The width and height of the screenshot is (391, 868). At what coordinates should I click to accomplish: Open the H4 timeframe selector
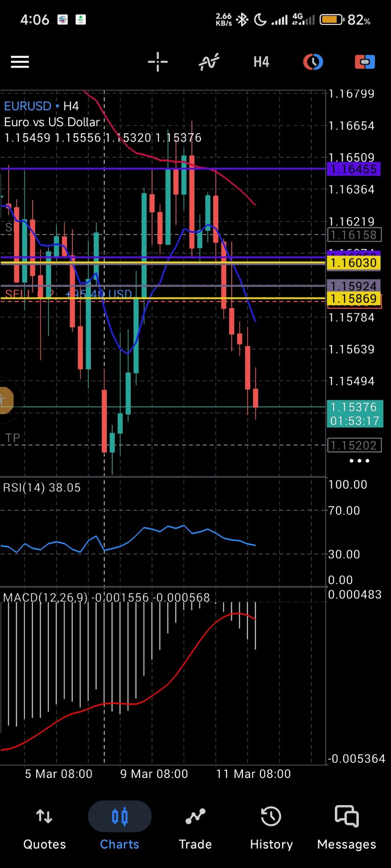261,62
